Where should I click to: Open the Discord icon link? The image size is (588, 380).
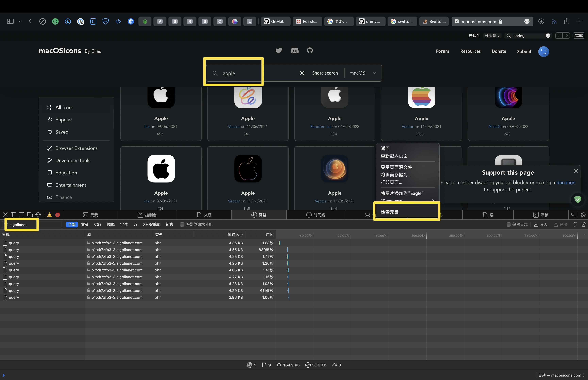coord(294,51)
